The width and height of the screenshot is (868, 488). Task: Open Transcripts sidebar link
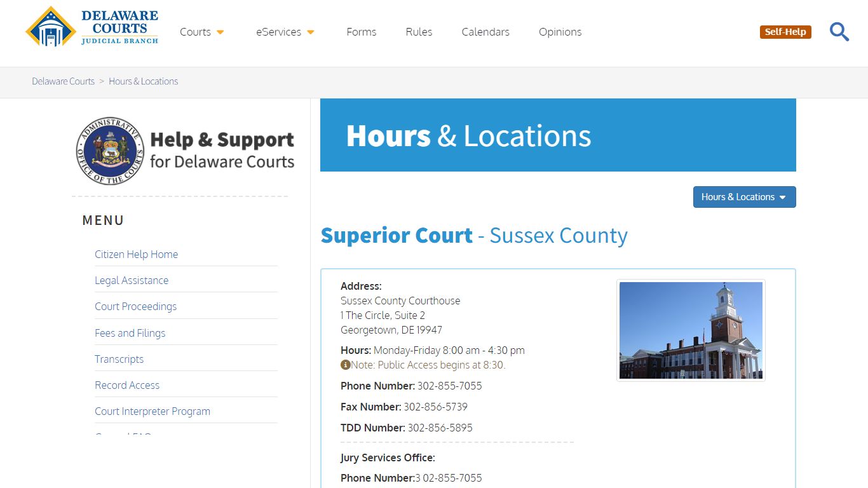(119, 359)
